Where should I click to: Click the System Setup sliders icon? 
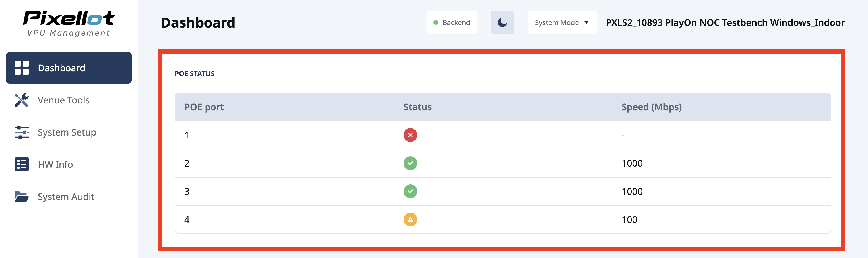tap(22, 132)
